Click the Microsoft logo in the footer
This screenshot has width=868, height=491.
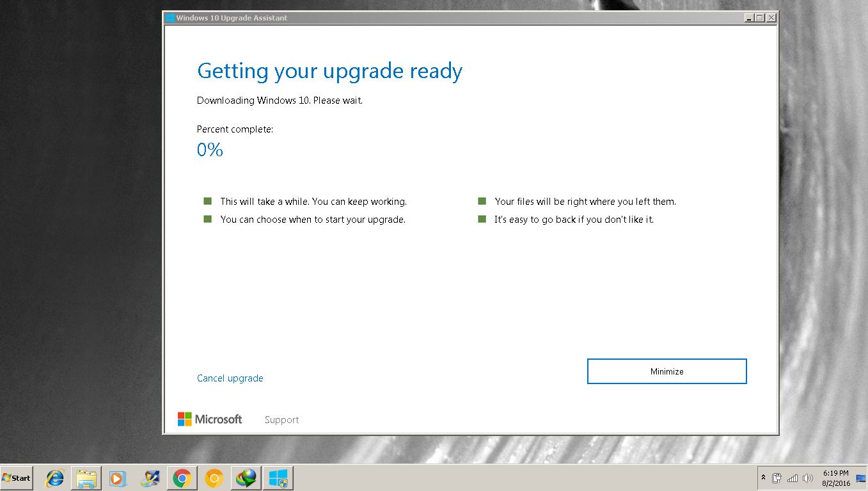point(210,419)
